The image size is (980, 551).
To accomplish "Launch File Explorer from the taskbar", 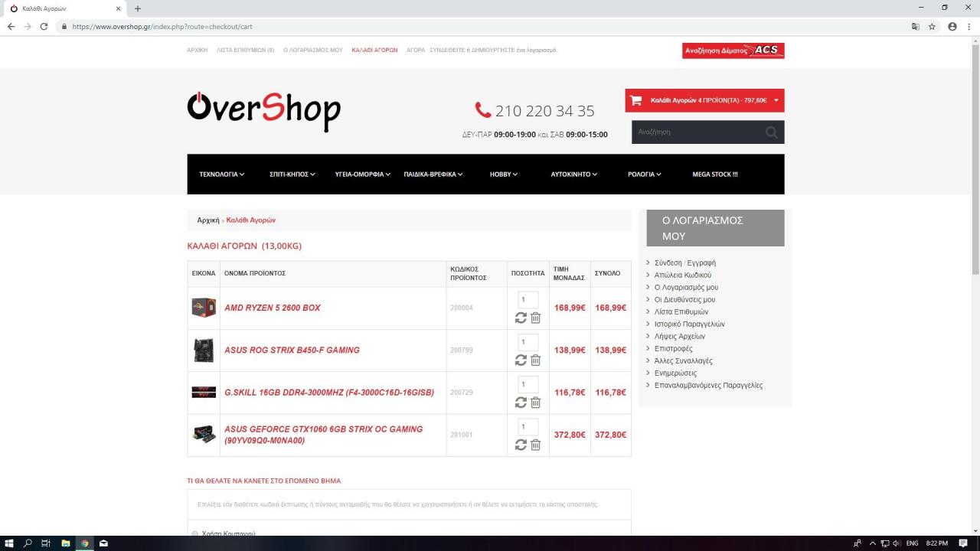I will click(x=66, y=543).
